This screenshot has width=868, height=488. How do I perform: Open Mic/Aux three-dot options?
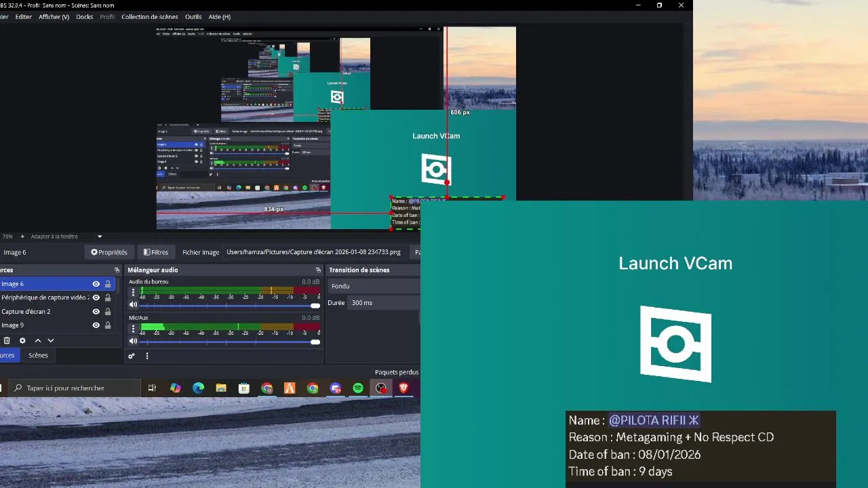click(133, 329)
